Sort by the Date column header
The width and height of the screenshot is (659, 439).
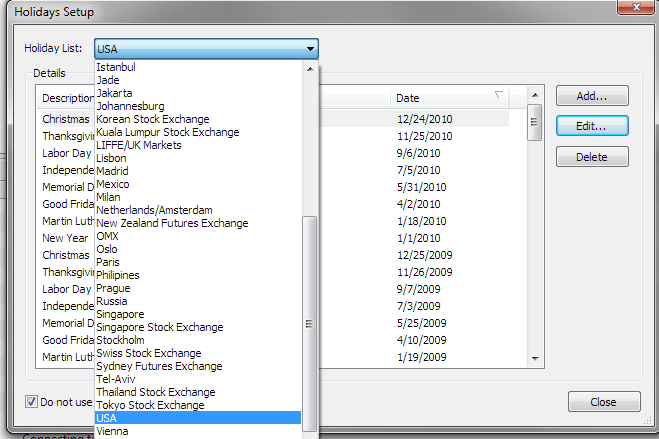(450, 98)
